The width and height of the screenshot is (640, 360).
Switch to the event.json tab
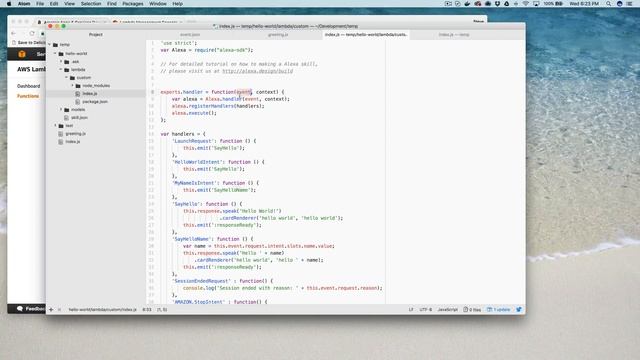click(x=190, y=35)
